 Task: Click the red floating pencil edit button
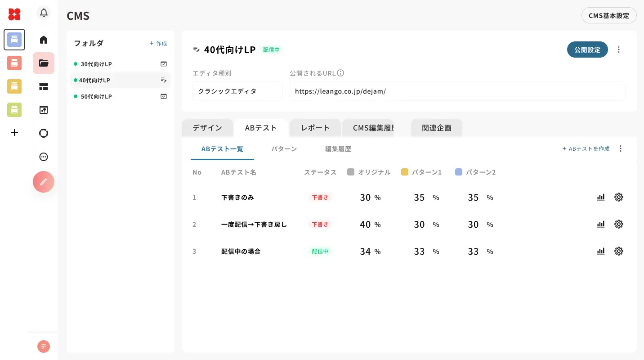(44, 182)
